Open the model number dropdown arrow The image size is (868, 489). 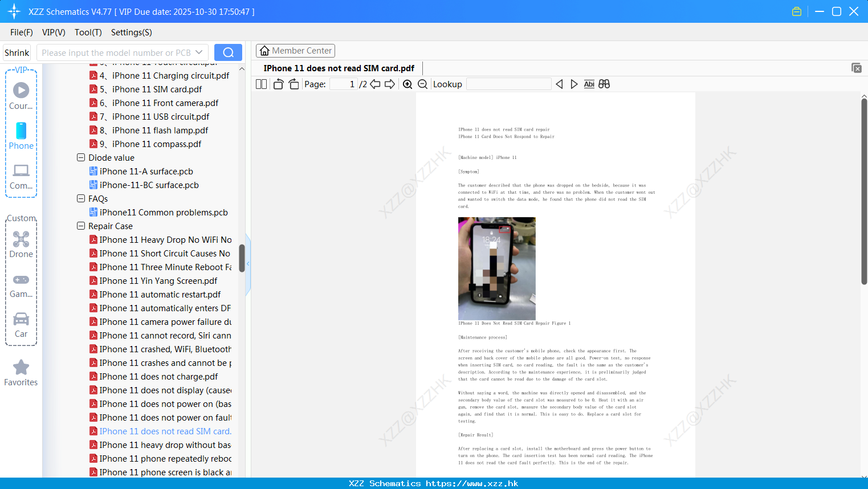point(199,52)
